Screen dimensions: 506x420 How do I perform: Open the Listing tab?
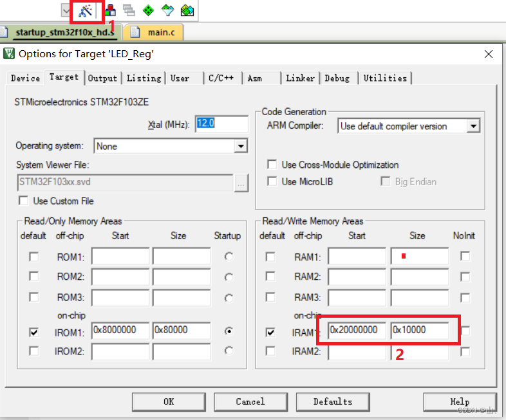click(x=144, y=78)
